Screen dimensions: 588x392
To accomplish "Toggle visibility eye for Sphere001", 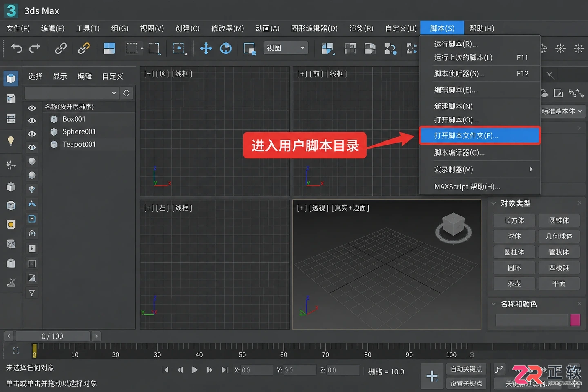I will [32, 134].
